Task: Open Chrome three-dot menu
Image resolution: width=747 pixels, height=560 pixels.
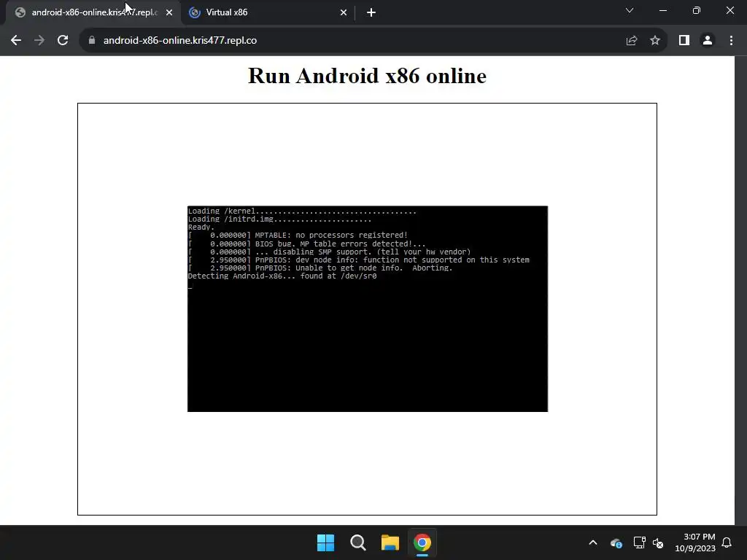Action: (731, 41)
